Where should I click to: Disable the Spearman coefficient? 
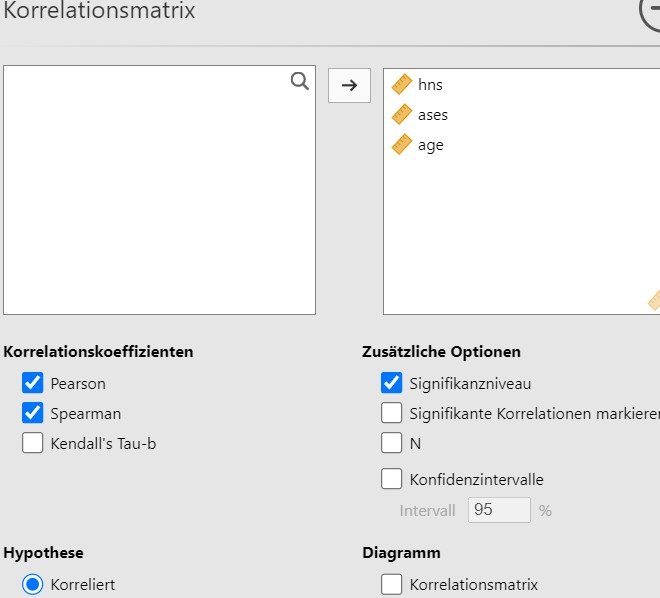click(32, 413)
